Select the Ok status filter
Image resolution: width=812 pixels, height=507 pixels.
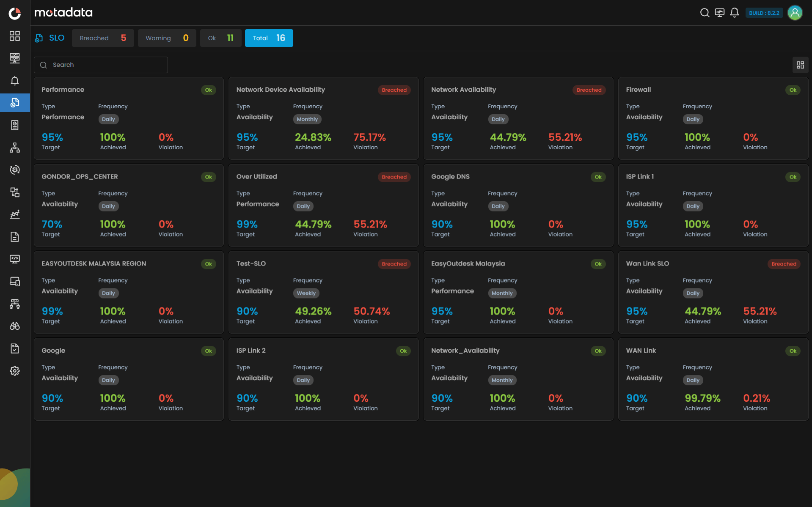(220, 38)
